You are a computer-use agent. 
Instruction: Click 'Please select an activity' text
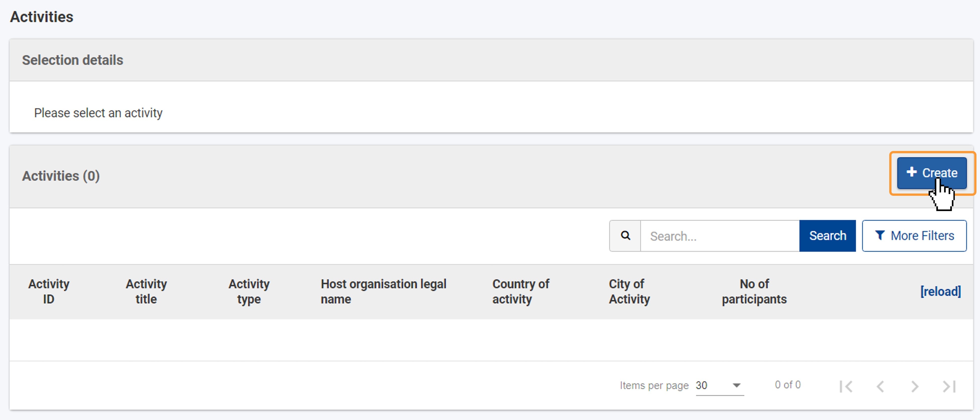[x=98, y=113]
